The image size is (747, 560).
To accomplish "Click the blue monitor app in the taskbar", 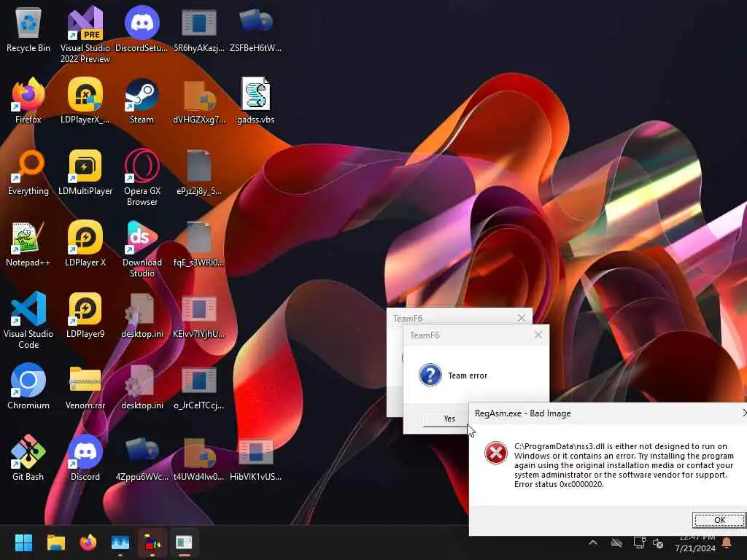I will click(x=120, y=542).
